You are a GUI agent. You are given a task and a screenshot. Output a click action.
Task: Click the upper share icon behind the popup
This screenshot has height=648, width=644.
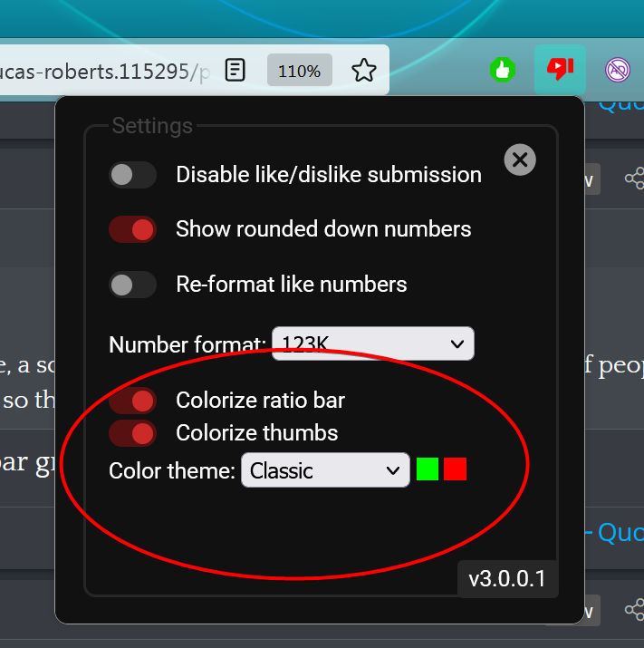click(x=635, y=179)
